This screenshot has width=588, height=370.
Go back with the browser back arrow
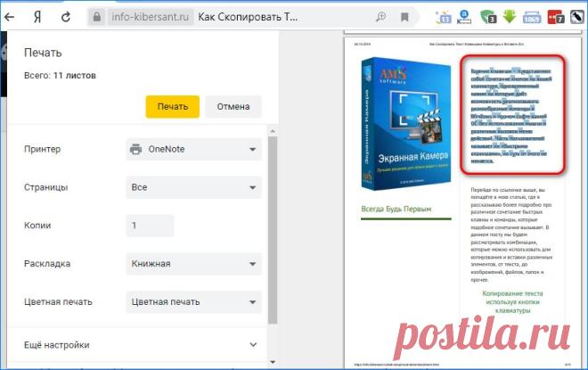(9, 17)
